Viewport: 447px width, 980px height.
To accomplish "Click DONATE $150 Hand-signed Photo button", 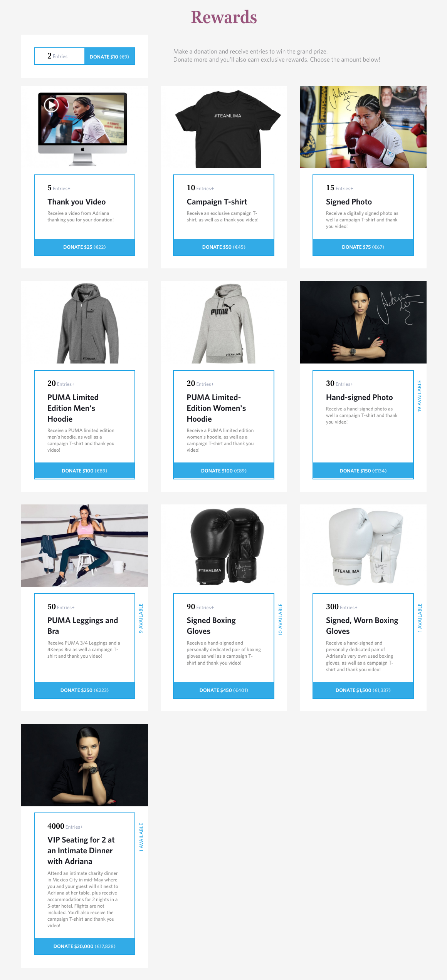I will tap(363, 471).
